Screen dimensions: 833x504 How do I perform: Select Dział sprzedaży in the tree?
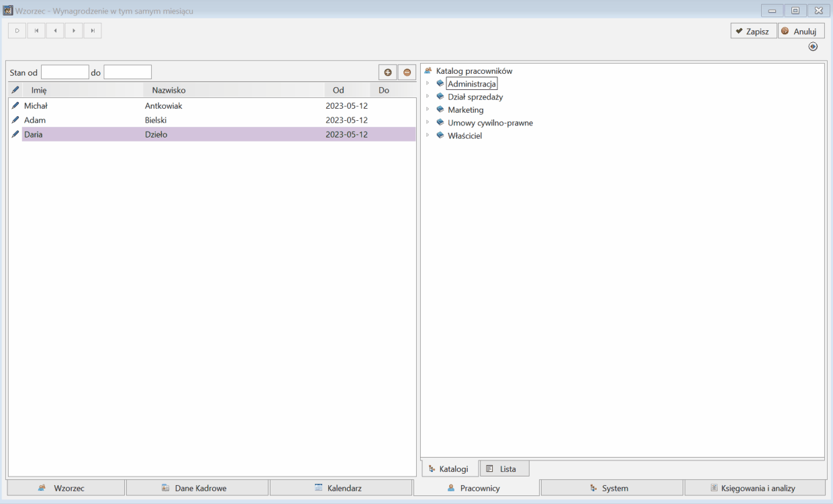pos(475,97)
